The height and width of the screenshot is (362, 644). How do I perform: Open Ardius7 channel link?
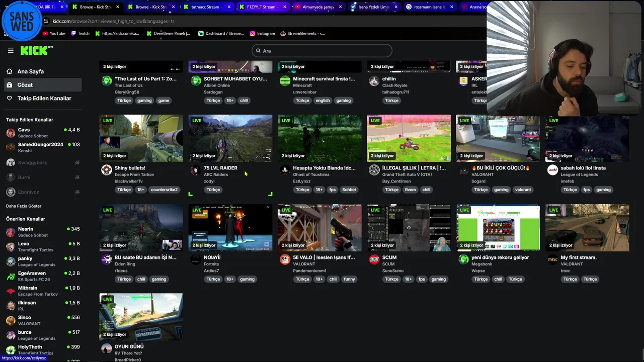[211, 270]
